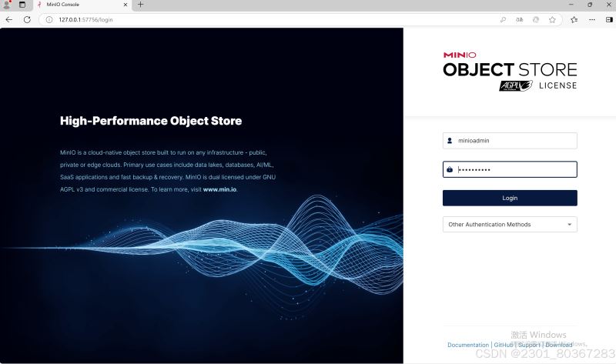Reload the page with refresh icon

27,20
